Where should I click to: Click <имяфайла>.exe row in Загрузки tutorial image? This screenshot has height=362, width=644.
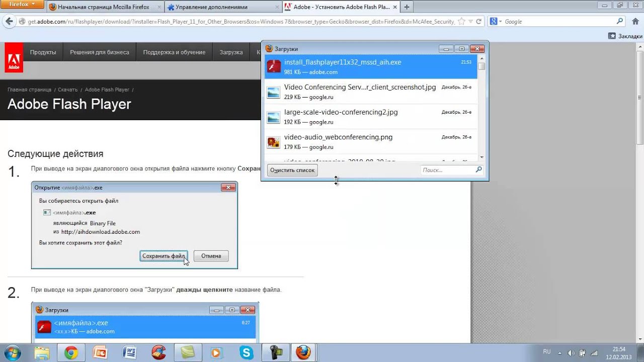[145, 327]
